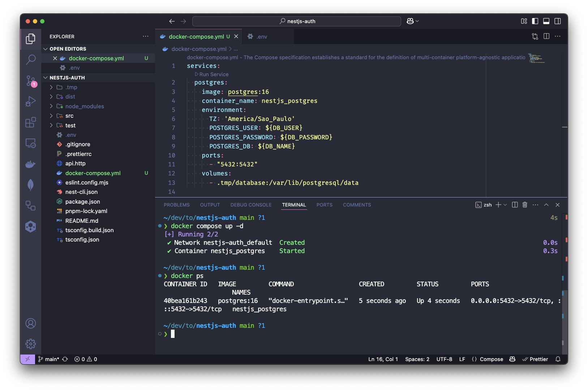Toggle the primary side bar
Screen dimensions: 588x391
(x=535, y=21)
